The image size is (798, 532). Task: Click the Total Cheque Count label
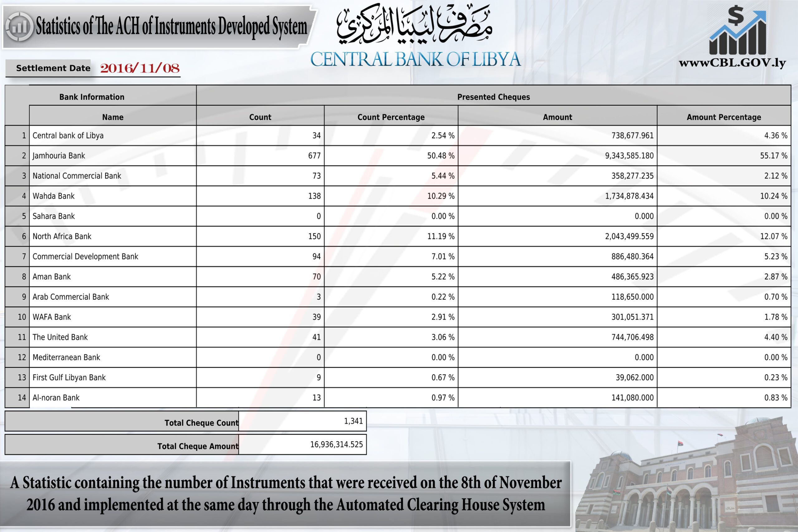click(202, 423)
